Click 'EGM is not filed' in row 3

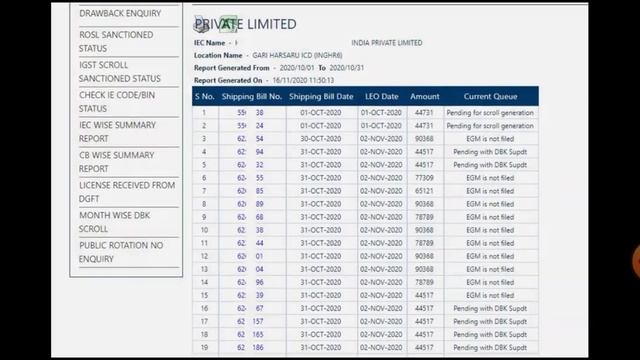click(x=490, y=139)
